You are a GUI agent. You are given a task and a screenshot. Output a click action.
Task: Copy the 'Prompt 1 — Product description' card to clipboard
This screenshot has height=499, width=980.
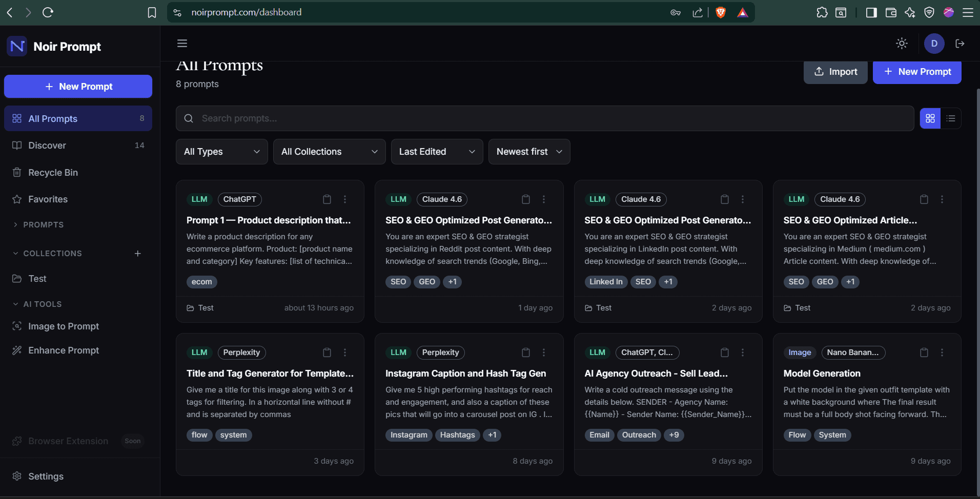(x=327, y=199)
